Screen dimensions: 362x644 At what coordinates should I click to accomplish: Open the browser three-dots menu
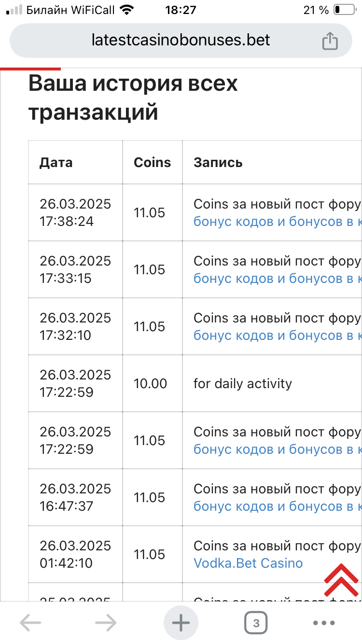click(324, 623)
